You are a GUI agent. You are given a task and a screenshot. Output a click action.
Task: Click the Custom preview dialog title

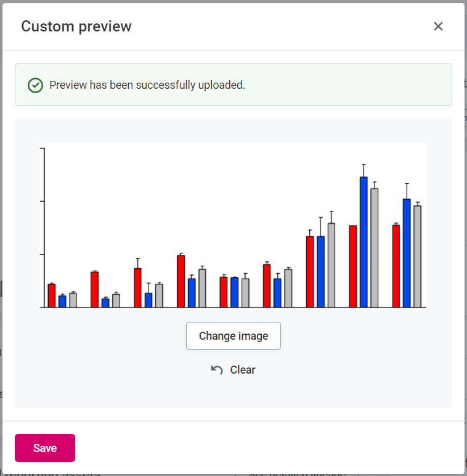[x=76, y=27]
